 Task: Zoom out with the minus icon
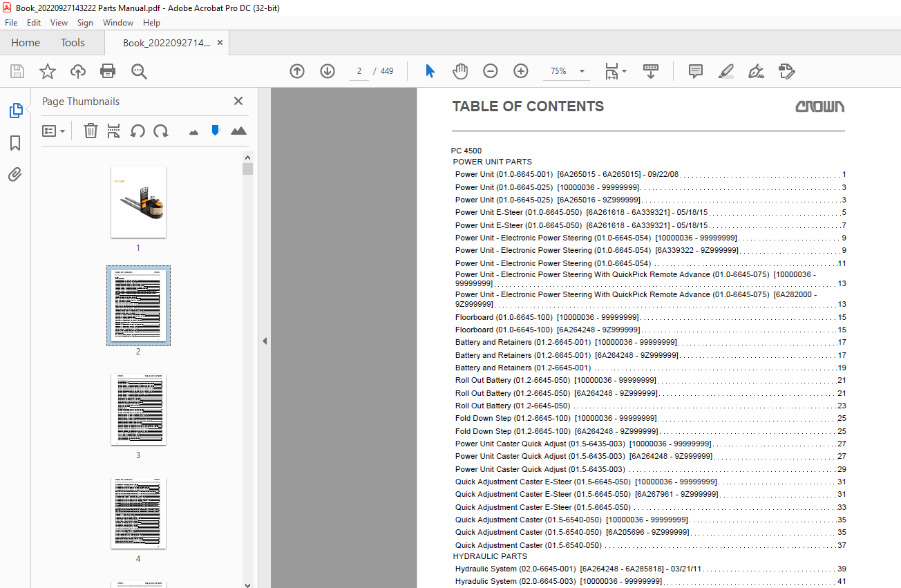click(x=490, y=71)
